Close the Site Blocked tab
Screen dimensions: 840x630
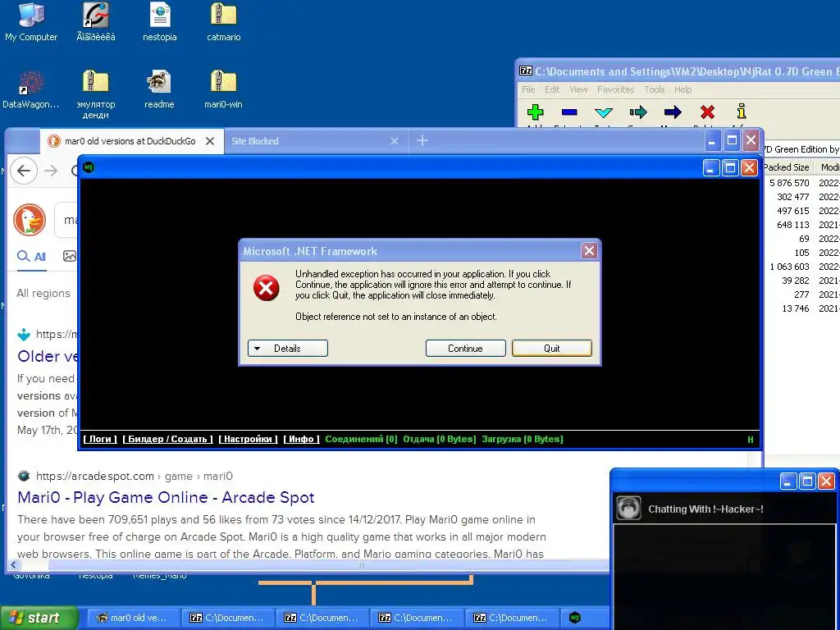395,141
